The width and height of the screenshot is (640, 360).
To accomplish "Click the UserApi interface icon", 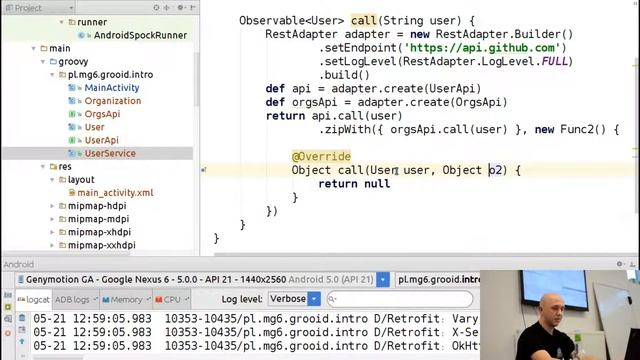I will coord(72,140).
